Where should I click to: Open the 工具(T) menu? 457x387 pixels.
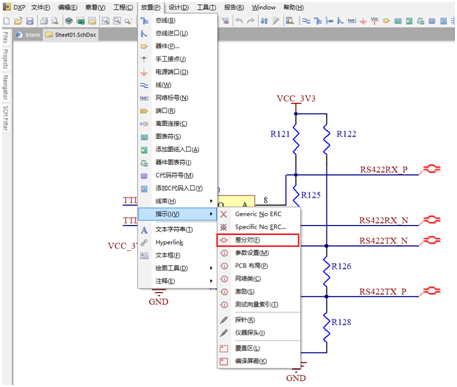tap(206, 7)
